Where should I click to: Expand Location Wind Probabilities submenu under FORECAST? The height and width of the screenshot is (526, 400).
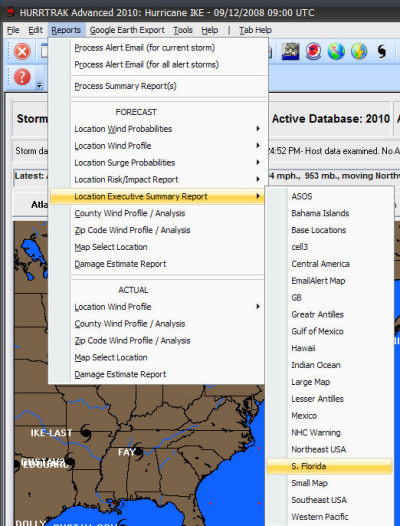[x=158, y=129]
